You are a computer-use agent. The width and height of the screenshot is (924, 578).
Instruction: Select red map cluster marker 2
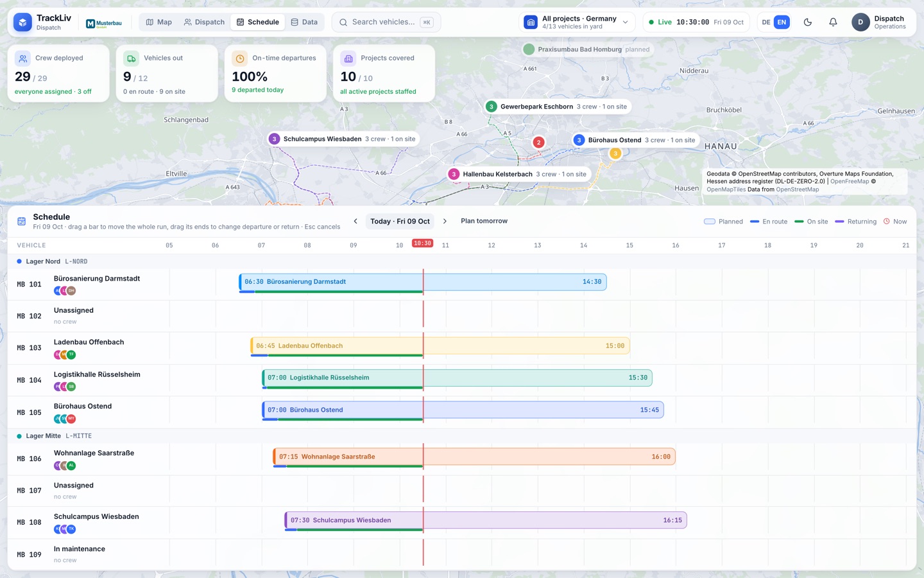pos(538,143)
